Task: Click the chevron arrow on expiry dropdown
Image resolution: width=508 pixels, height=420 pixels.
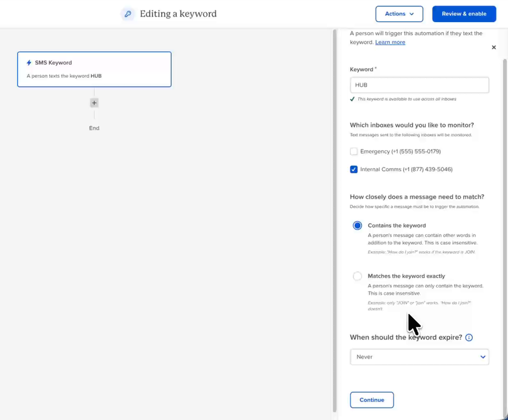Action: pyautogui.click(x=483, y=357)
